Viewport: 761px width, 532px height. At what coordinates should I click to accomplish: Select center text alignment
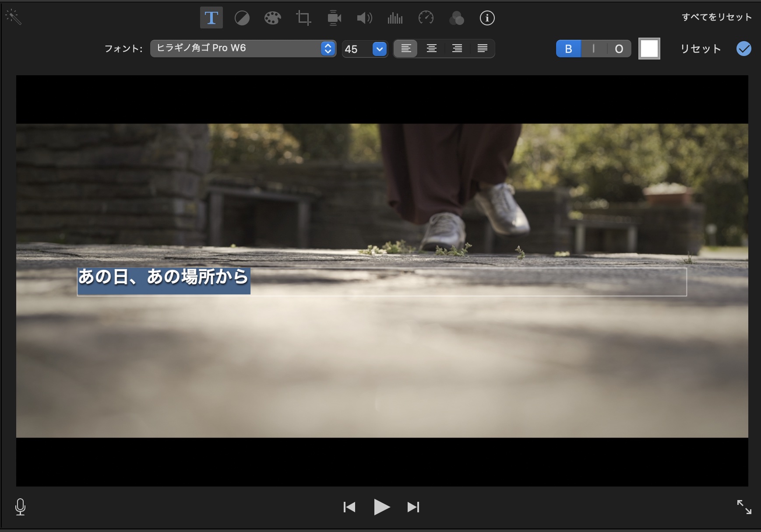point(432,49)
